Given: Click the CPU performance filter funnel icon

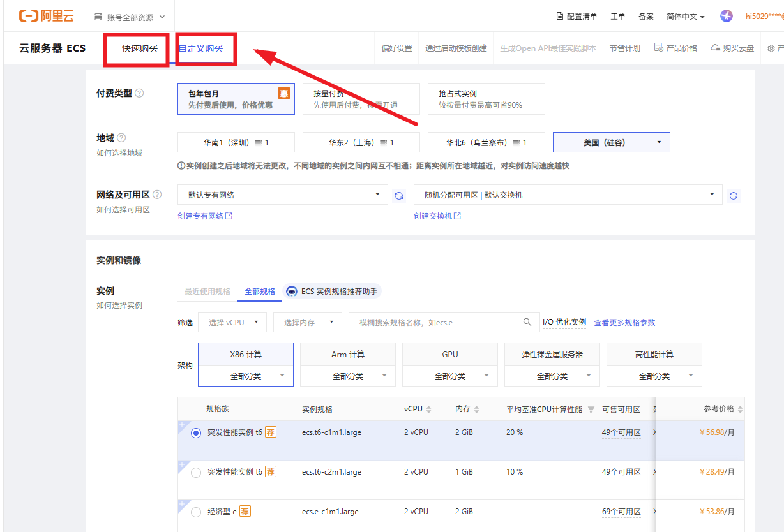Looking at the screenshot, I should pos(591,410).
